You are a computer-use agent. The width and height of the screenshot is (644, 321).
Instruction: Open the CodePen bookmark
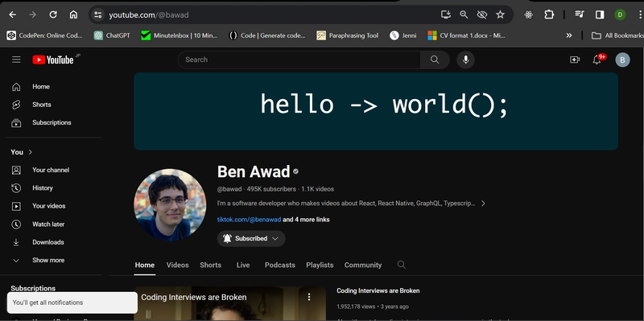[x=44, y=35]
